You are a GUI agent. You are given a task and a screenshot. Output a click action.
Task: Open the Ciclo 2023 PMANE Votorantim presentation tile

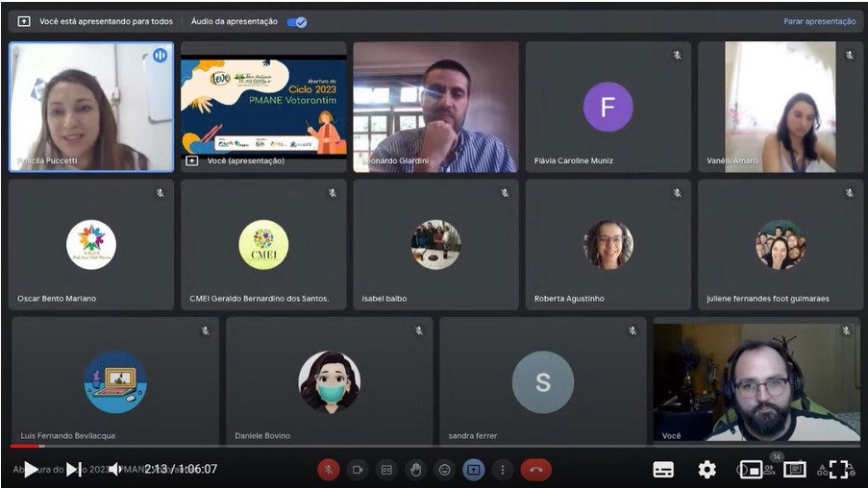coord(263,107)
